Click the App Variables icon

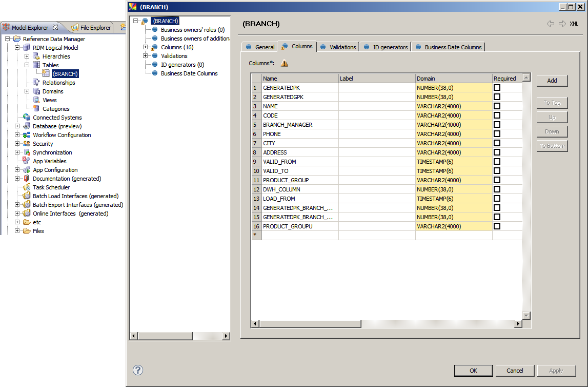coord(27,161)
